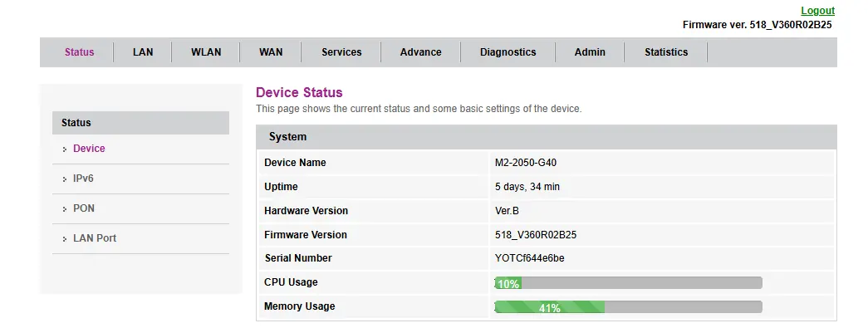Select the Advance tab

421,52
